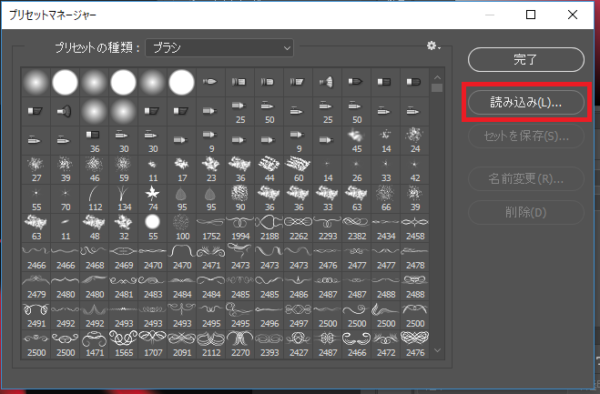
Task: Maximize the プリセットマネージャー window
Action: (x=530, y=15)
